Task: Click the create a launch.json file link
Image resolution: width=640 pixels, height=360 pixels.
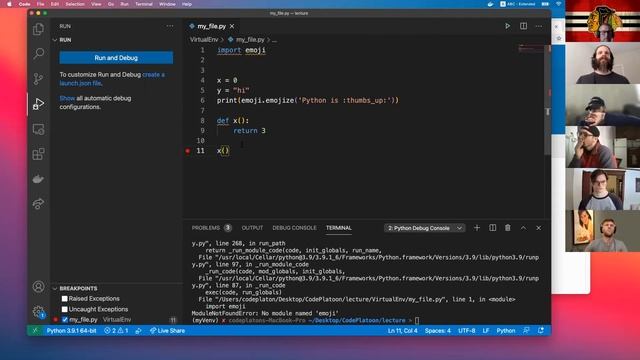Action: tap(112, 79)
